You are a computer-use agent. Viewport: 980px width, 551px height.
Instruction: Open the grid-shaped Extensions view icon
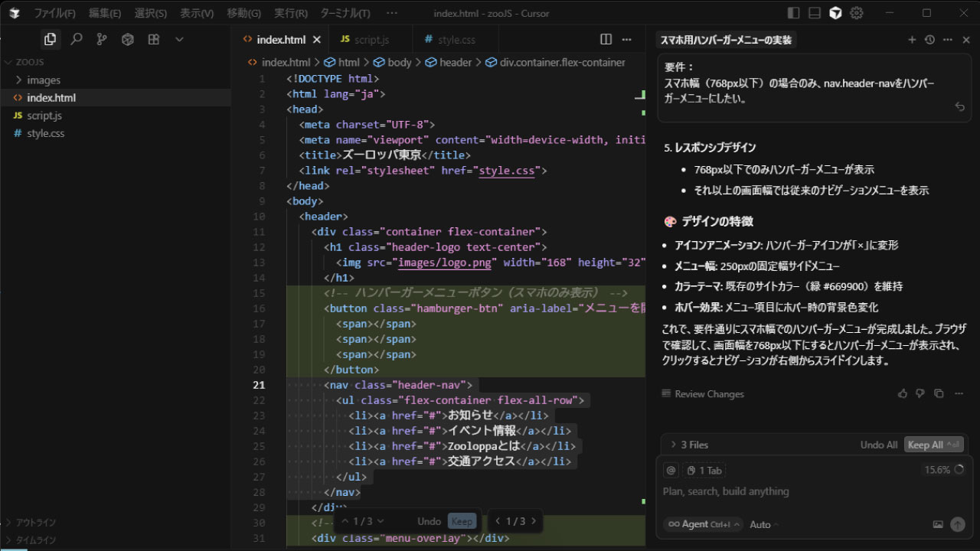click(x=153, y=39)
